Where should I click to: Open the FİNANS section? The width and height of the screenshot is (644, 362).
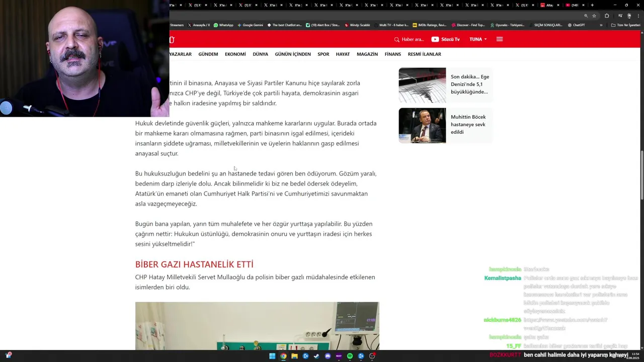coord(393,54)
